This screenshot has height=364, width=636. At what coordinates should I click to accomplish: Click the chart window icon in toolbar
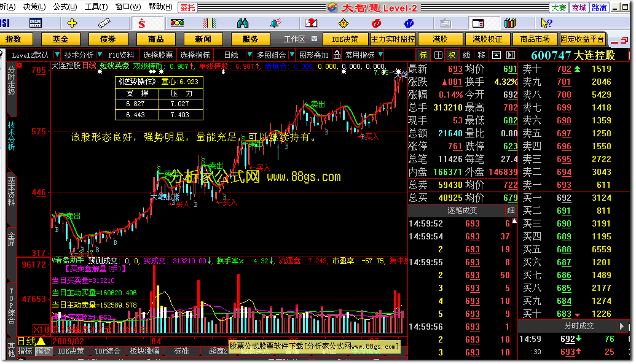coord(35,23)
